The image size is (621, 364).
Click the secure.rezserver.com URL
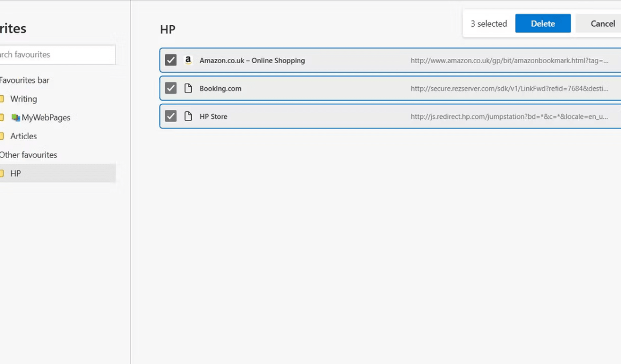(509, 88)
